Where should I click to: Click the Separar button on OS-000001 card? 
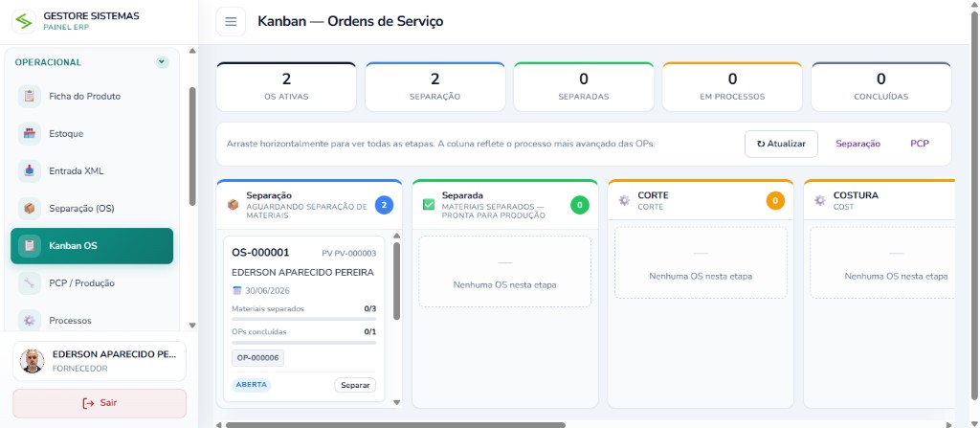[x=355, y=385]
